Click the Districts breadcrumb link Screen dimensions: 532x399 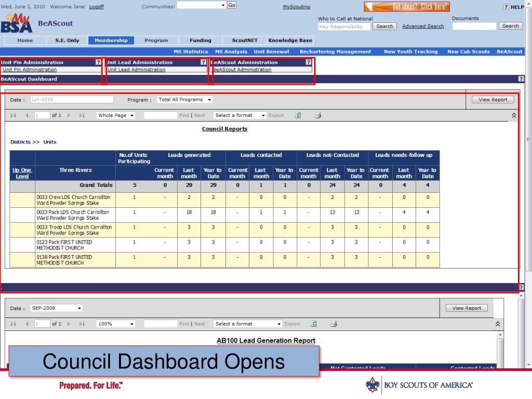[x=20, y=142]
